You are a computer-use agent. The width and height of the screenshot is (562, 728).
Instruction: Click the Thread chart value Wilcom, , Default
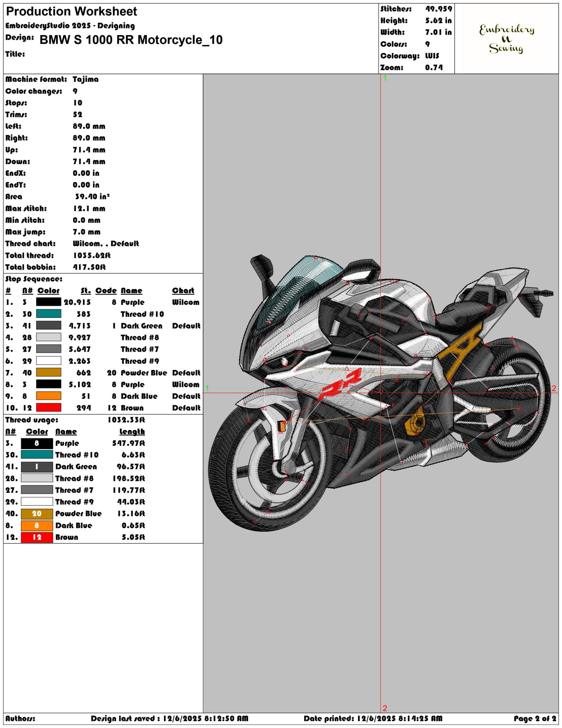tap(106, 244)
